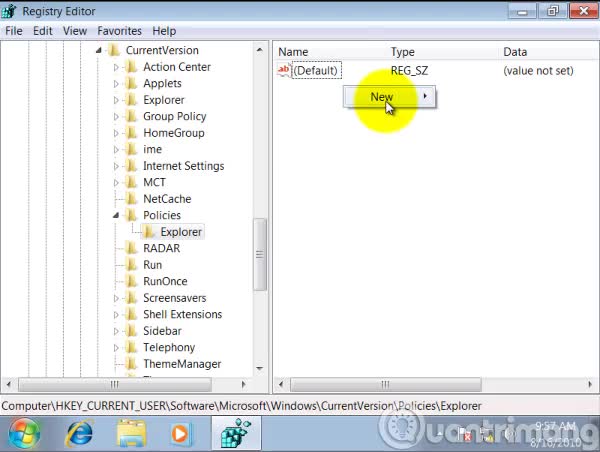
Task: Click the Action Center folder icon
Action: click(132, 67)
